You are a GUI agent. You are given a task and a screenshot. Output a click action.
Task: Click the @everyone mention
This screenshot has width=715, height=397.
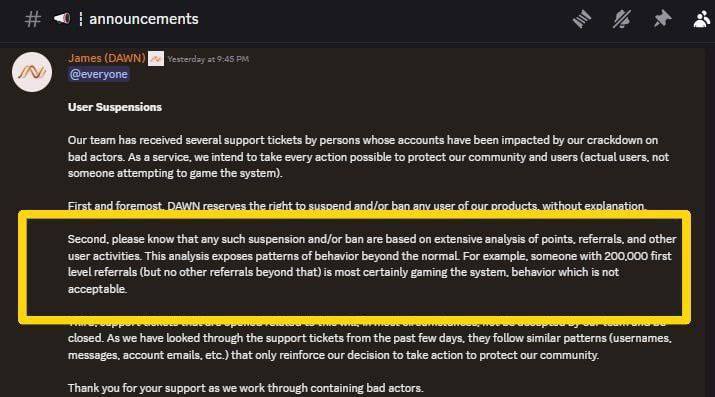(98, 74)
